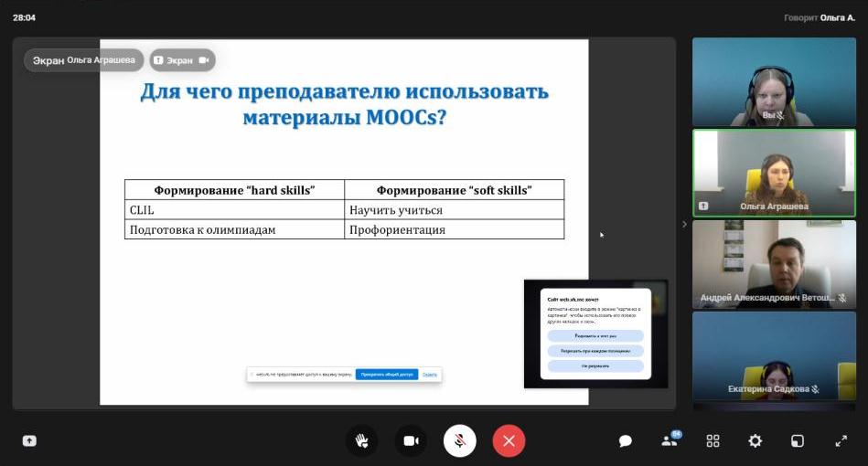The height and width of the screenshot is (466, 868).
Task: Select "Разрешать при каждом посещении" option
Action: coord(595,351)
